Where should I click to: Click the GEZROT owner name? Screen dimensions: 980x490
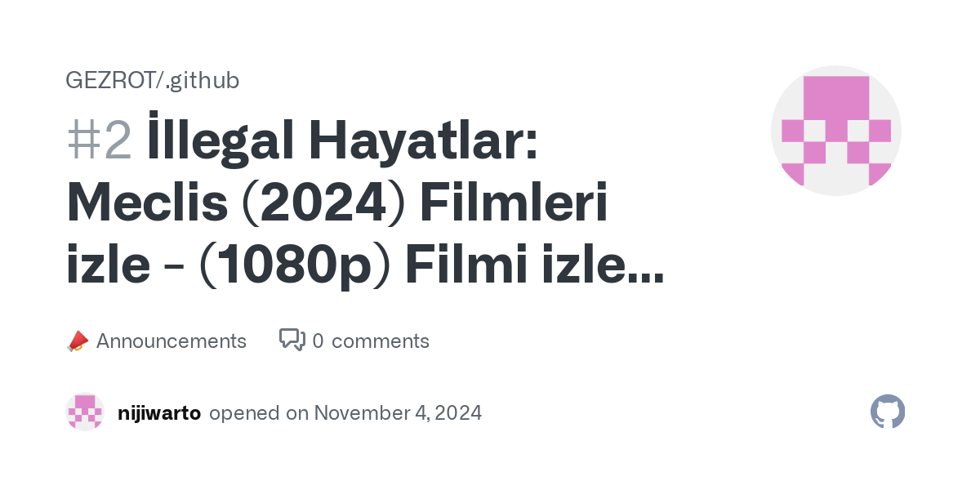[110, 80]
